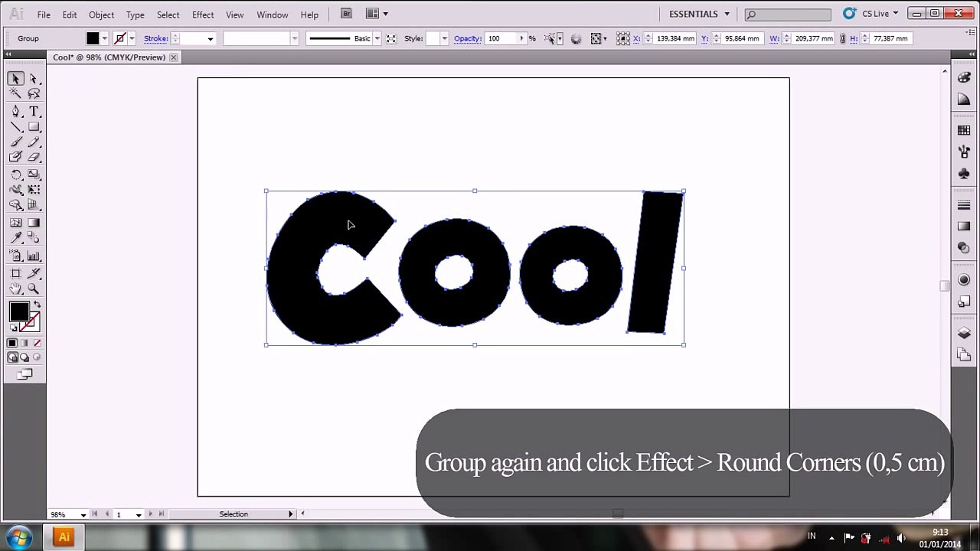This screenshot has width=980, height=551.
Task: Select the Mesh tool
Action: pyautogui.click(x=15, y=223)
